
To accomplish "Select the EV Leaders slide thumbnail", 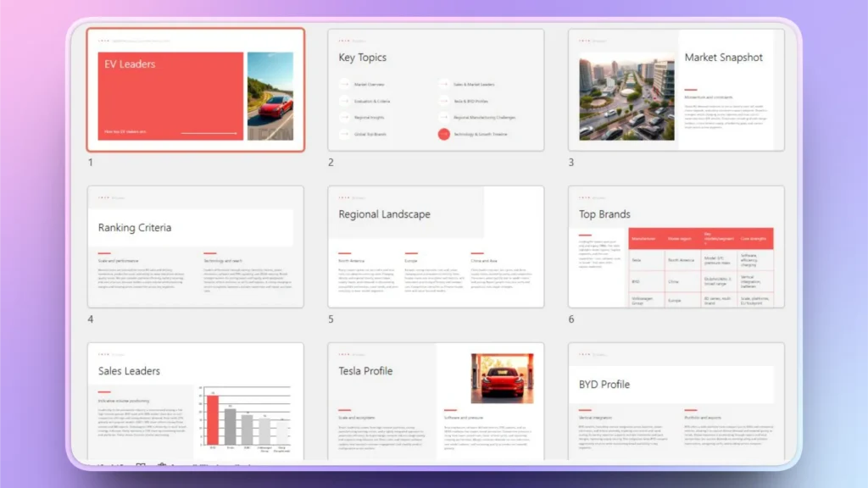I will (195, 90).
